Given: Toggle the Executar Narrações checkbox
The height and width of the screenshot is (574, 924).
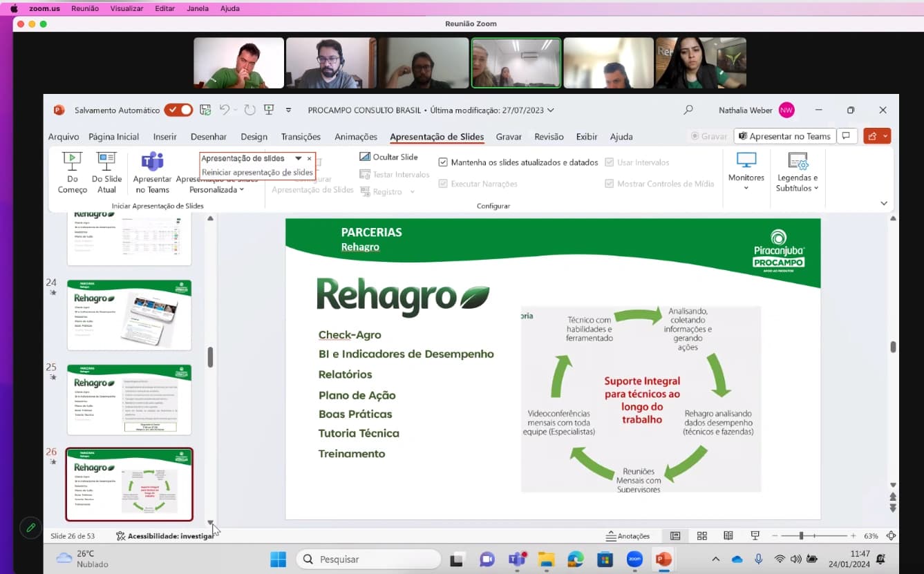Looking at the screenshot, I should 443,184.
